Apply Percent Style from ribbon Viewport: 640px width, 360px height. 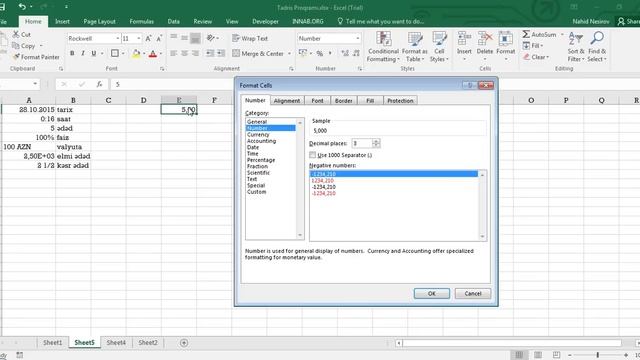[x=320, y=53]
